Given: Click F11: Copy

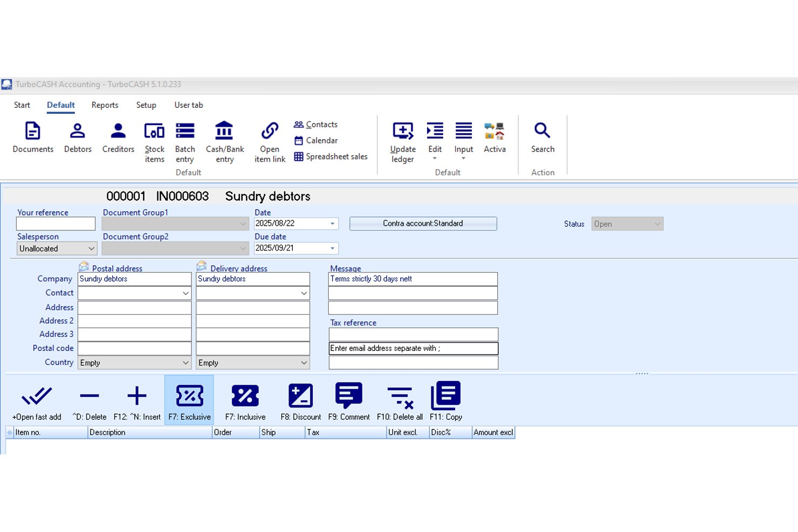Looking at the screenshot, I should tap(446, 402).
